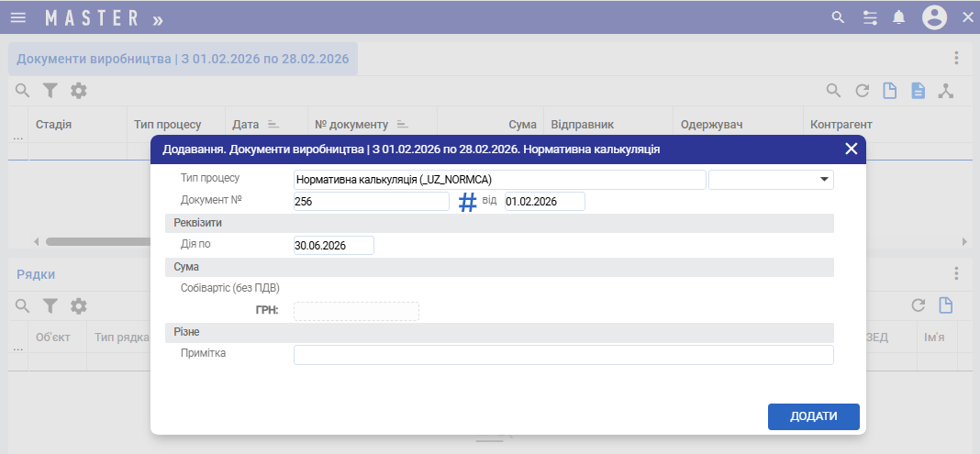Close the Додавання dialog
This screenshot has height=454, width=980.
[x=852, y=149]
